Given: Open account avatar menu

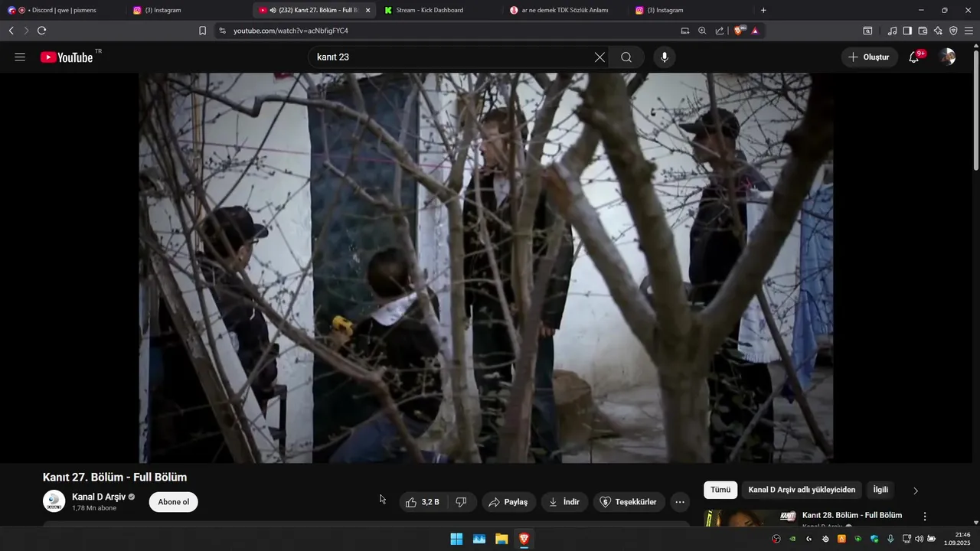Looking at the screenshot, I should coord(948,57).
